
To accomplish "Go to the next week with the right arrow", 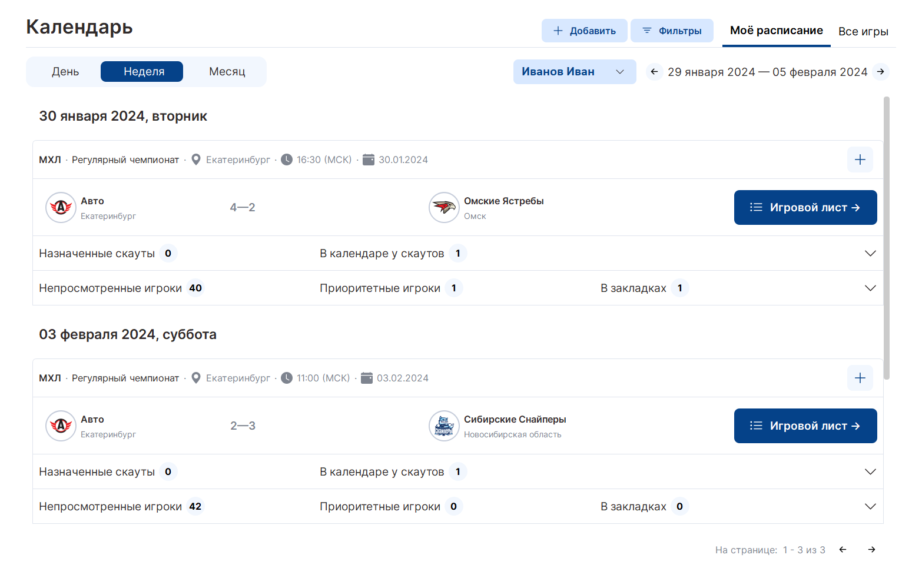I will point(880,72).
